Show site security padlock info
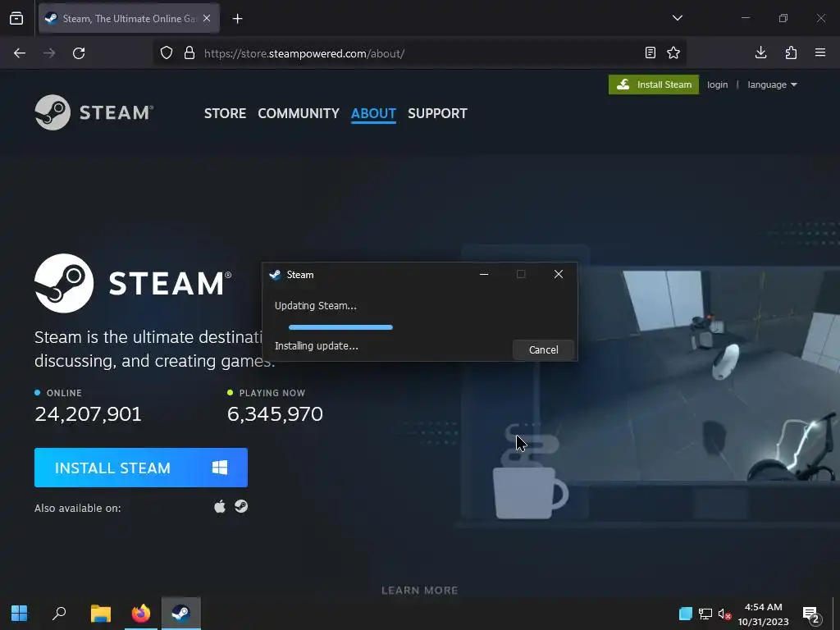The height and width of the screenshot is (630, 840). click(189, 53)
